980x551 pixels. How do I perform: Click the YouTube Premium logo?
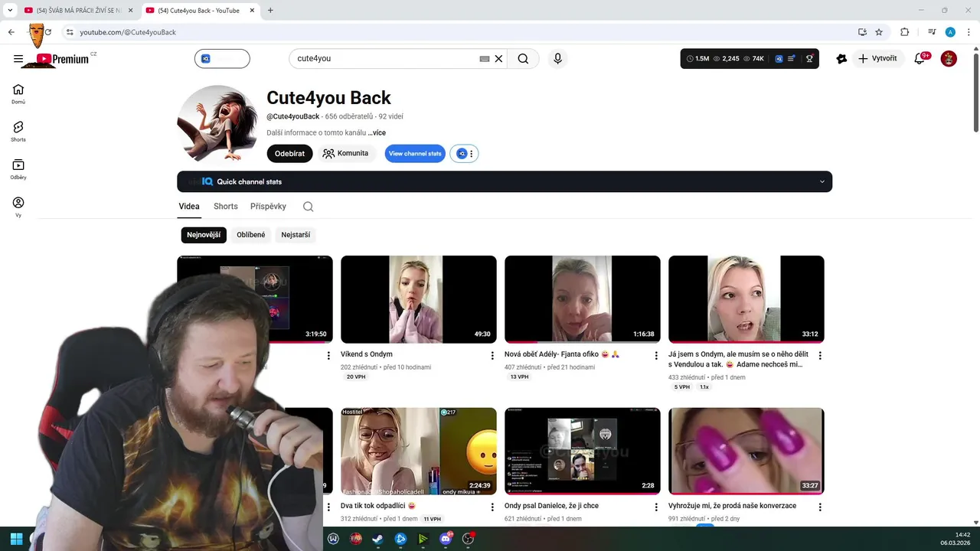pos(63,59)
